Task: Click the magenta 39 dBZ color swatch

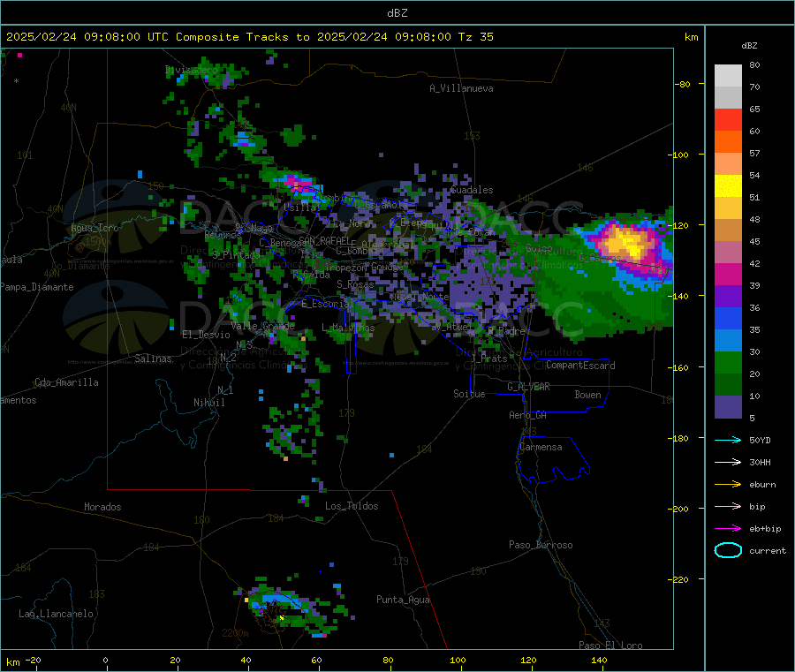Action: point(728,274)
